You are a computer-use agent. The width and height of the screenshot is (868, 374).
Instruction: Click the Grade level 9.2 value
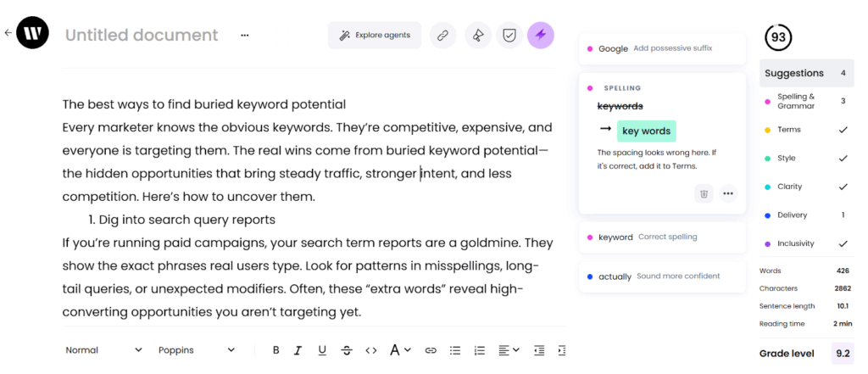(843, 354)
